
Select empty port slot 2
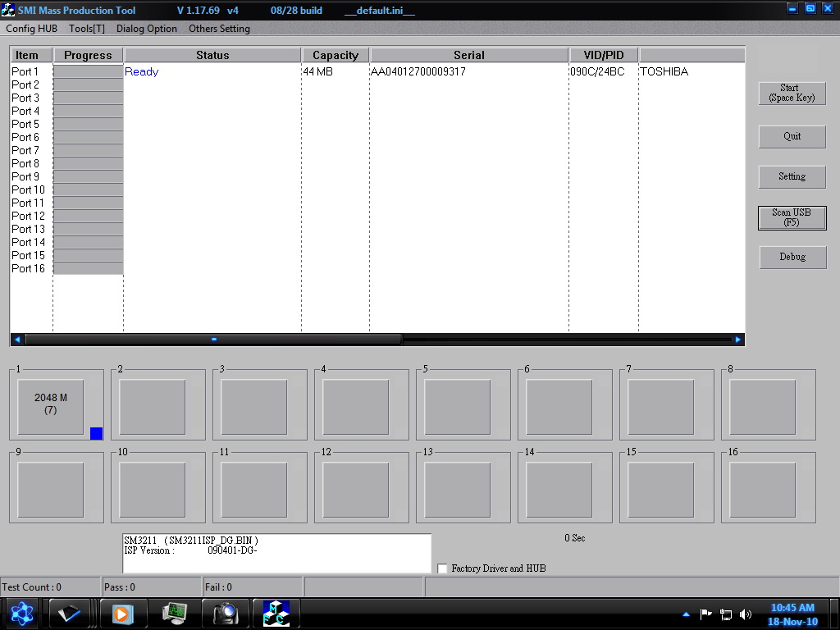152,407
